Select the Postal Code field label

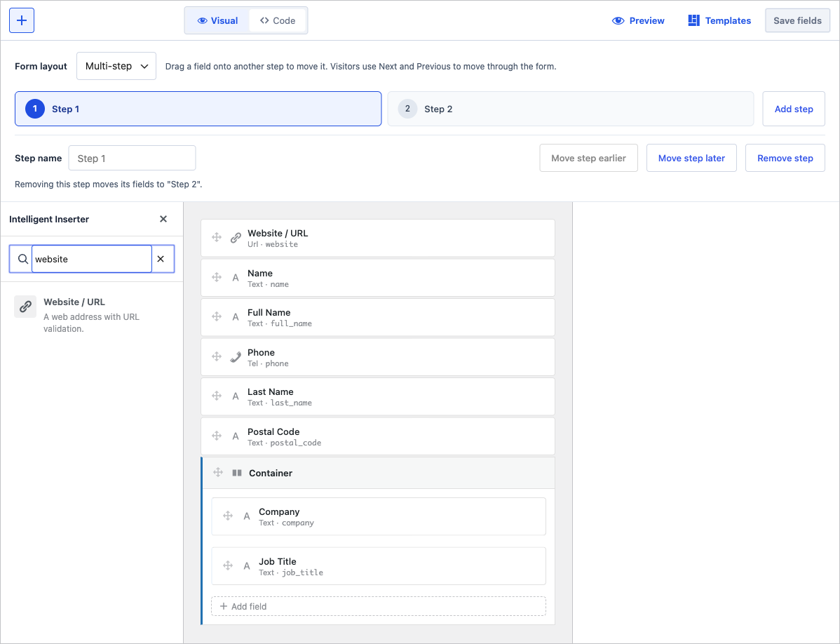pyautogui.click(x=273, y=432)
